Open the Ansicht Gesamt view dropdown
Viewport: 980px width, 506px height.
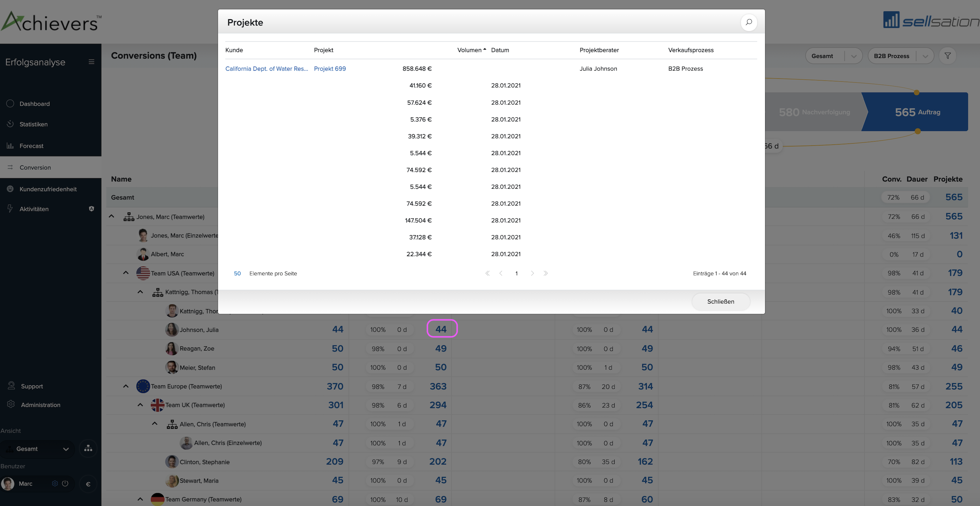click(37, 449)
